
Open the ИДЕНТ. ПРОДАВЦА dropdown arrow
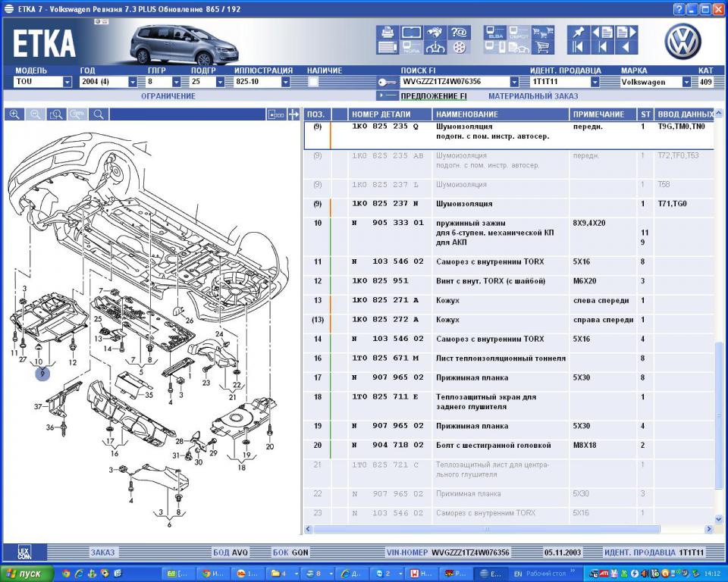[x=595, y=82]
